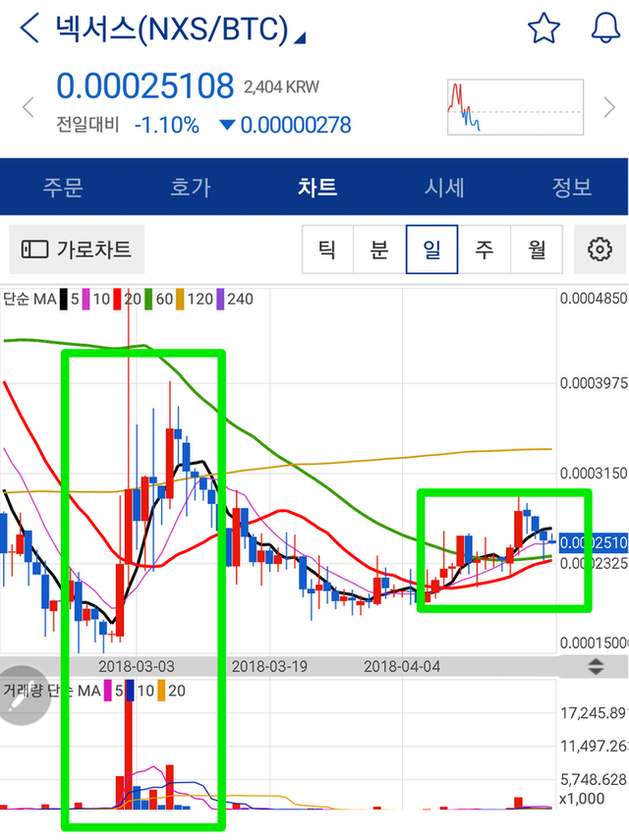Tap the 0.00000278 change amount
The width and height of the screenshot is (629, 840).
tap(296, 125)
